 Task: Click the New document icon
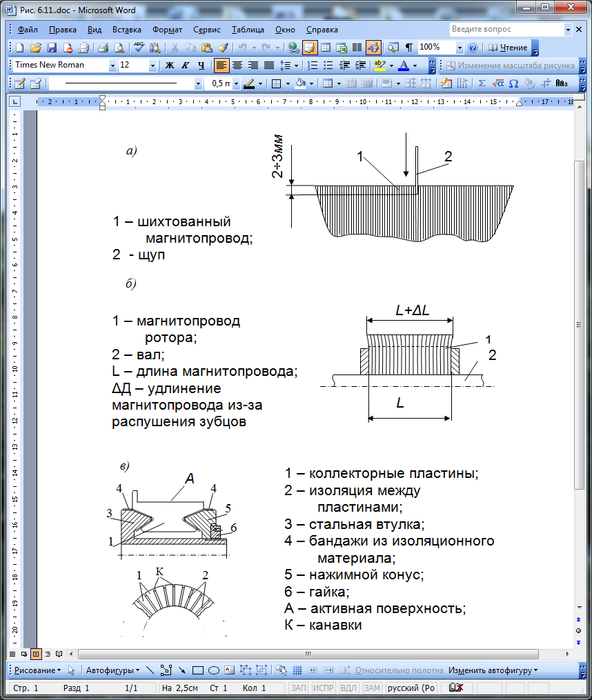(x=20, y=48)
